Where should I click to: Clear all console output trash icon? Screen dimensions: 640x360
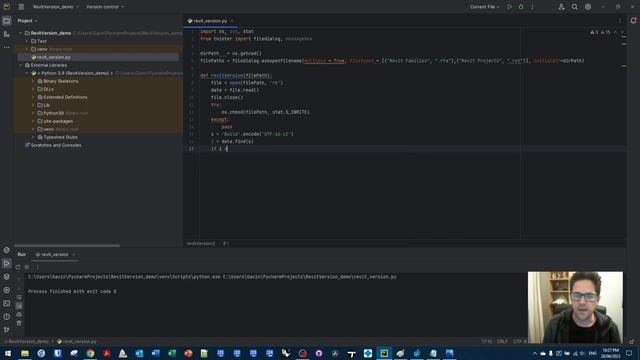19,323
